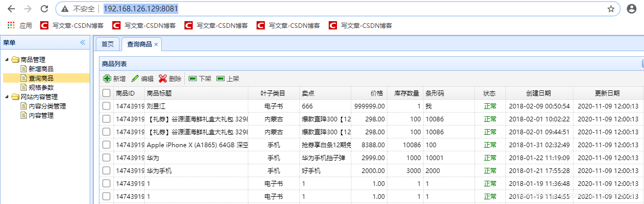Sort by the 价格 column header
Viewport: 644px width, 204px height.
click(369, 93)
